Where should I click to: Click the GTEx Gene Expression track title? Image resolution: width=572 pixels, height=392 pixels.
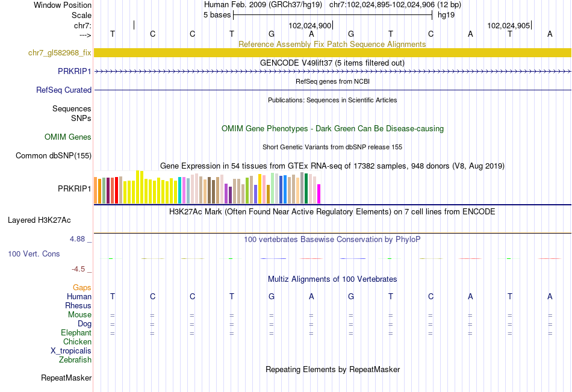click(332, 166)
